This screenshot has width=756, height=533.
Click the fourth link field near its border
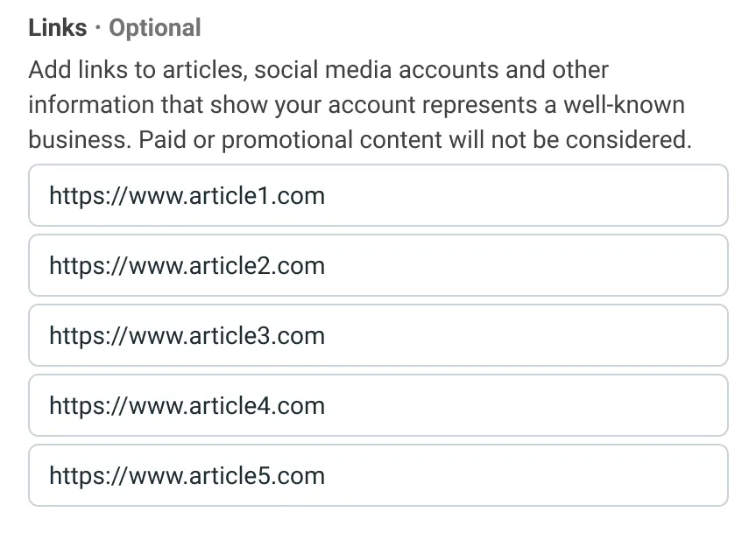click(377, 382)
